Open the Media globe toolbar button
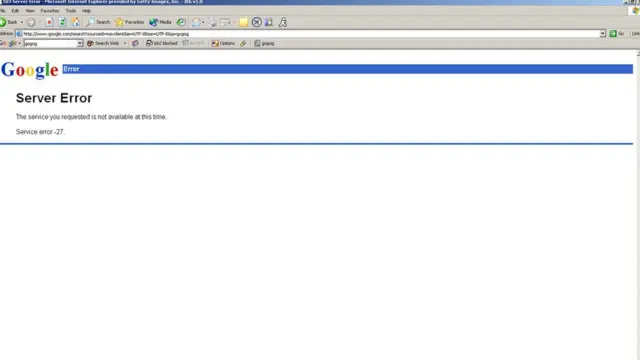Viewport: 640px width, 360px height. (x=160, y=22)
